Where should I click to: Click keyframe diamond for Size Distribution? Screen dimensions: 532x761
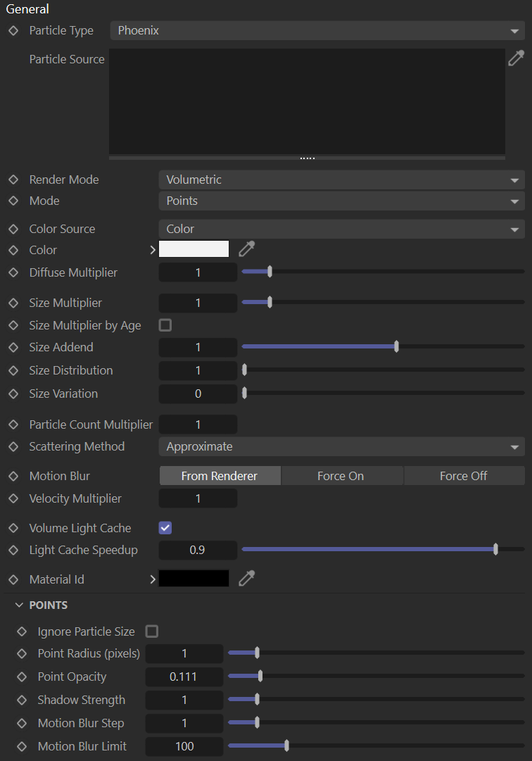click(13, 371)
